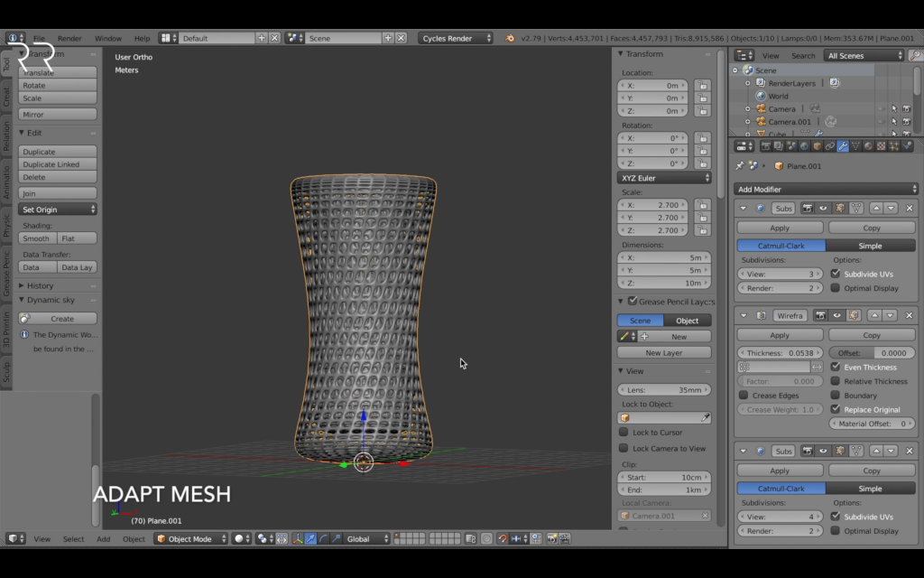This screenshot has height=578, width=924.
Task: Remove the Wireframe modifier with its X
Action: 910,315
